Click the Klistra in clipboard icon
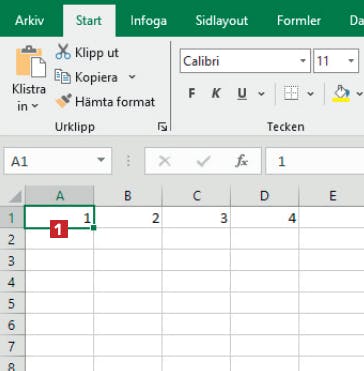The width and height of the screenshot is (364, 371). point(31,61)
